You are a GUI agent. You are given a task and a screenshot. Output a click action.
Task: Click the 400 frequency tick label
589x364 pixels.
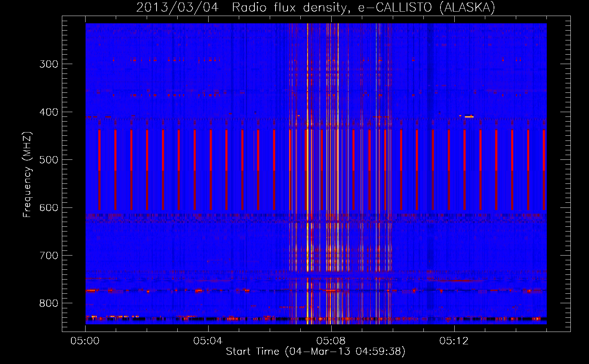[49, 112]
